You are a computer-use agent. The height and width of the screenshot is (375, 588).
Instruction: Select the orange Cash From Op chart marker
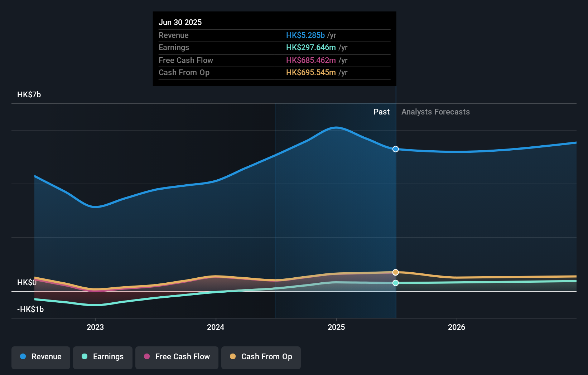395,272
